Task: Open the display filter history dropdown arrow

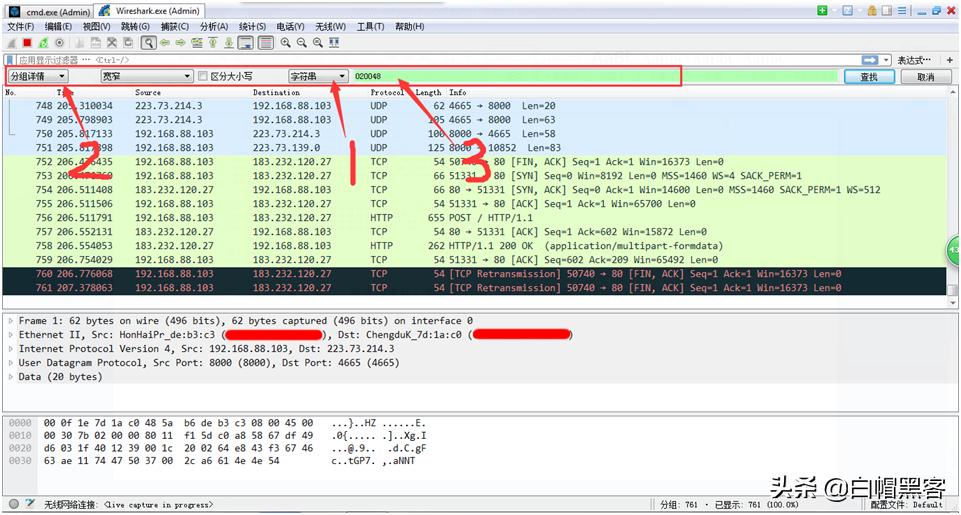Action: click(x=886, y=60)
